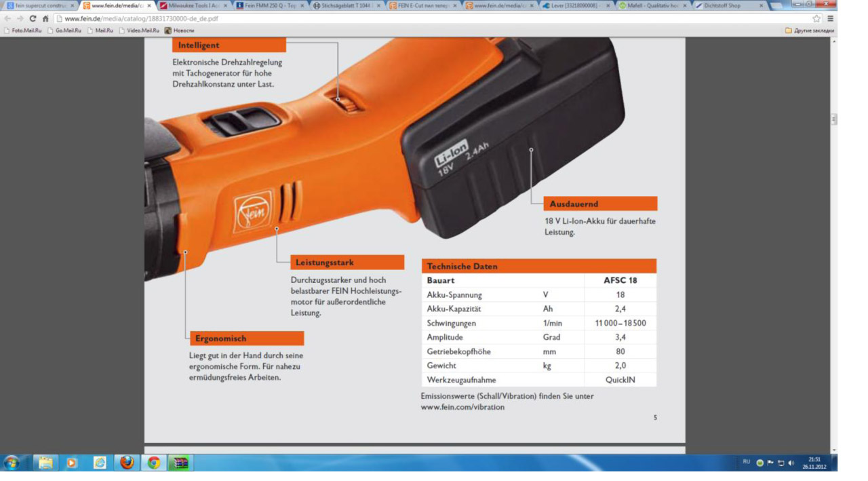This screenshot has height=481, width=868.
Task: Open the volume speaker tray icon
Action: coord(791,463)
